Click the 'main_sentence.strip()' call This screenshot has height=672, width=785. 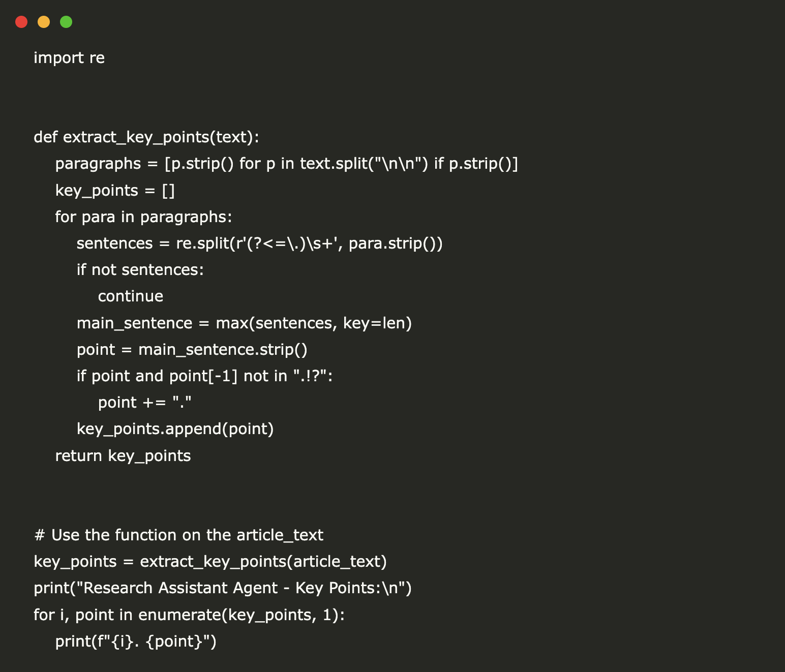[x=223, y=350]
